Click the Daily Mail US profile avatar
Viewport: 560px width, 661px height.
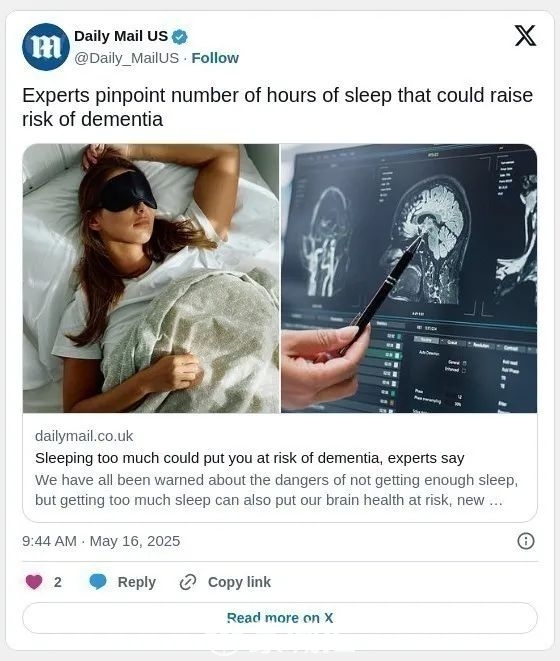coord(46,46)
